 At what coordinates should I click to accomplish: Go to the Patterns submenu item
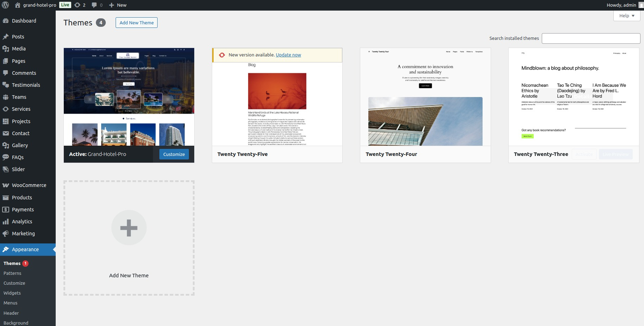[12, 273]
